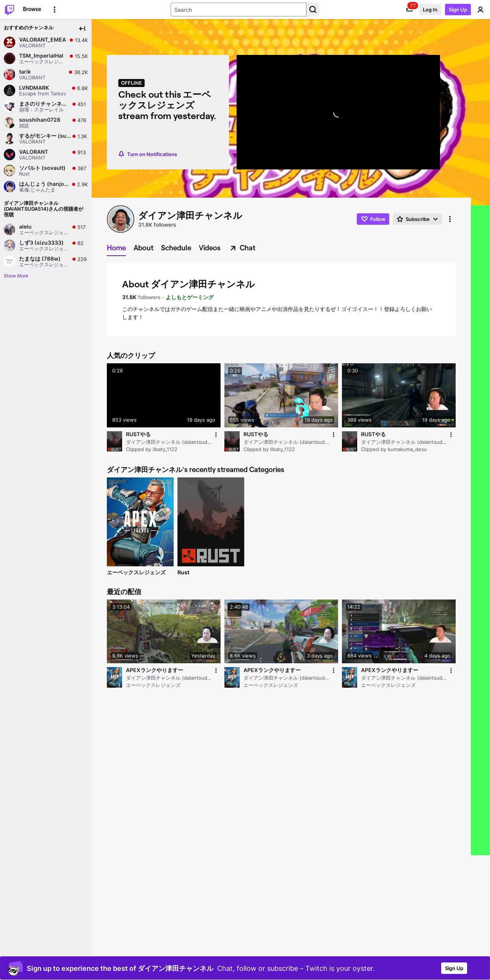
Task: Open options for 389 views RUST clip
Action: tap(451, 435)
